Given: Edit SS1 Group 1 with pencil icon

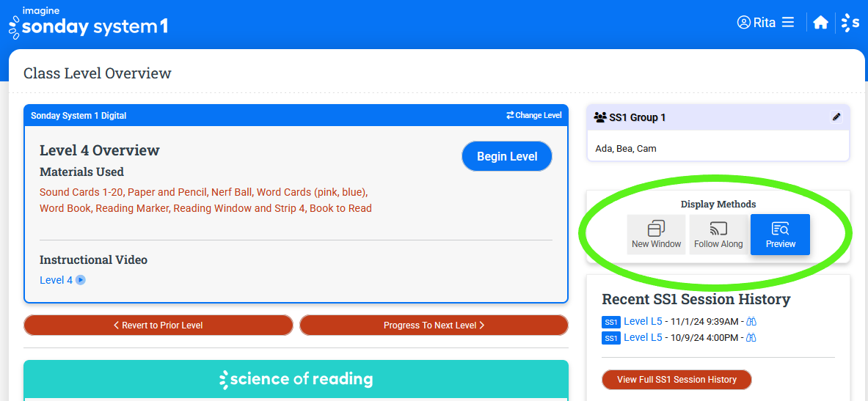Looking at the screenshot, I should pyautogui.click(x=836, y=117).
